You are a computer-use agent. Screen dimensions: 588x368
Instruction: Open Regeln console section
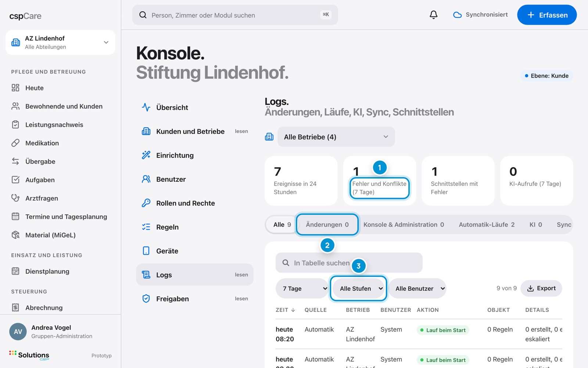(x=195, y=227)
